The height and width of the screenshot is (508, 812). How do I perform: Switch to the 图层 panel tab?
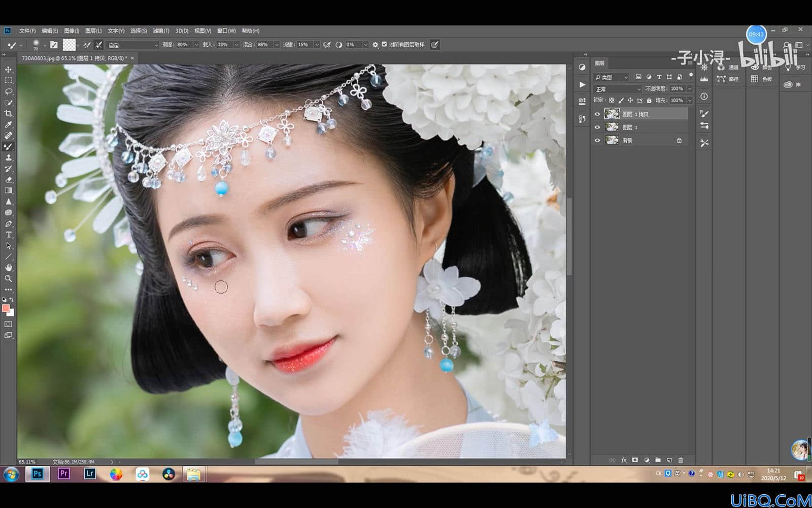[x=600, y=63]
